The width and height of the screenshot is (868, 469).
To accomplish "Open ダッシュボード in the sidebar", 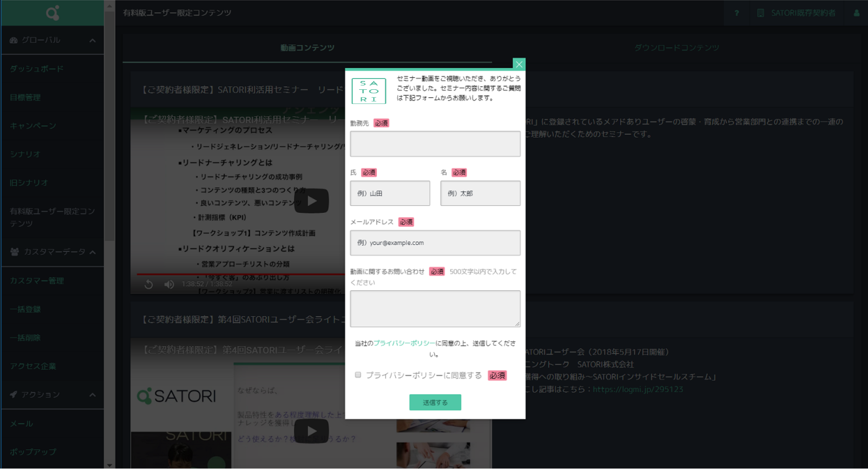I will point(37,69).
